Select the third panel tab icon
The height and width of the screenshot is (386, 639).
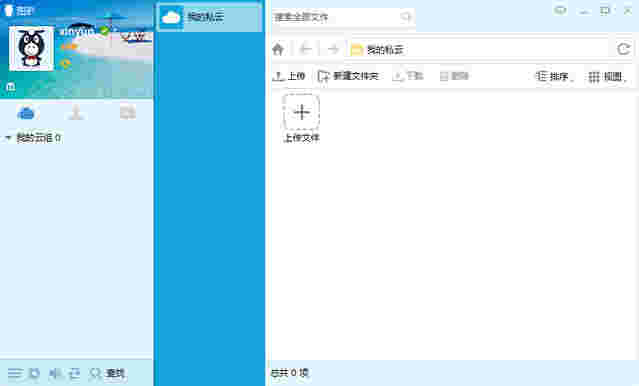point(128,112)
